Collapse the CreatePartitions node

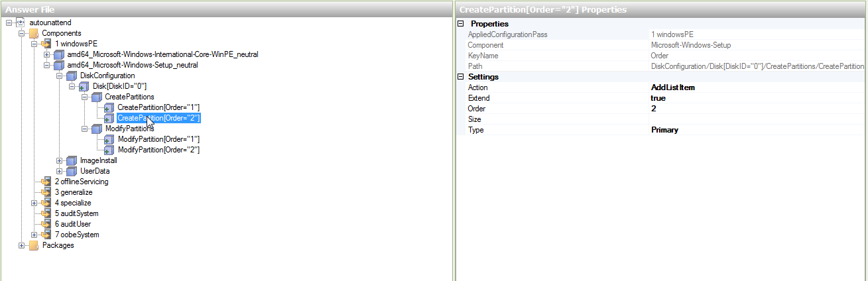tap(84, 97)
